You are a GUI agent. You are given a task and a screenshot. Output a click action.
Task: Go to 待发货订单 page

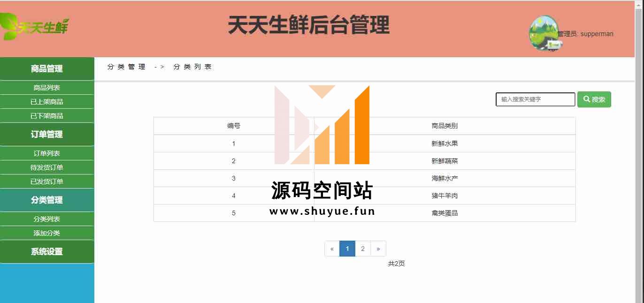tap(47, 167)
